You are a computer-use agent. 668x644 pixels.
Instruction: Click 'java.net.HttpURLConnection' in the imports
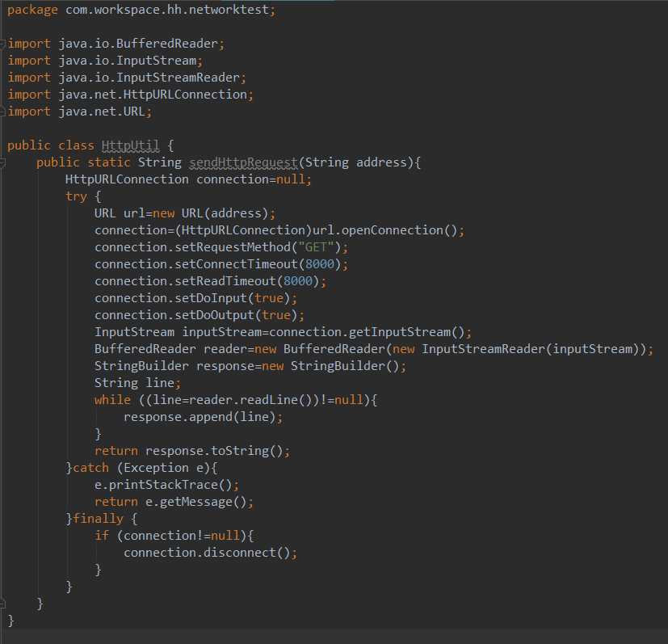(153, 95)
